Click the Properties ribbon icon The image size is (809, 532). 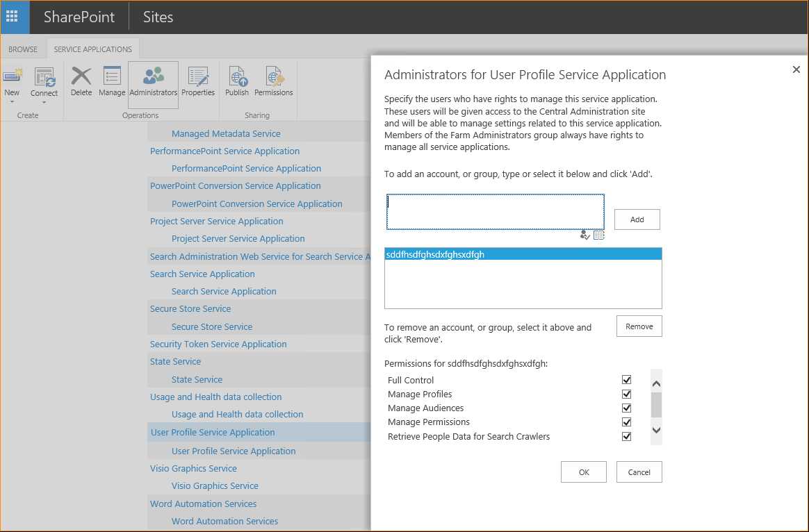coord(198,76)
